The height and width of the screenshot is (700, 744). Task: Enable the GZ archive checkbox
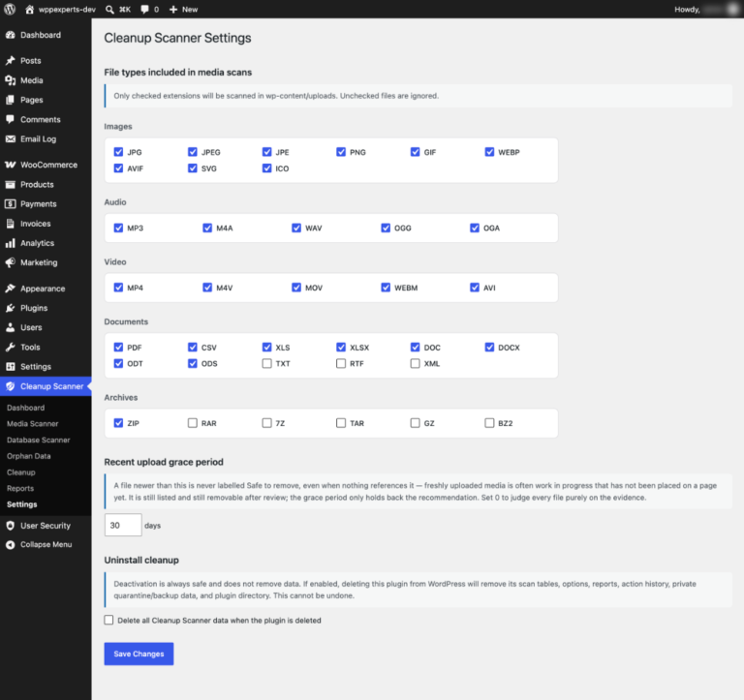tap(416, 422)
